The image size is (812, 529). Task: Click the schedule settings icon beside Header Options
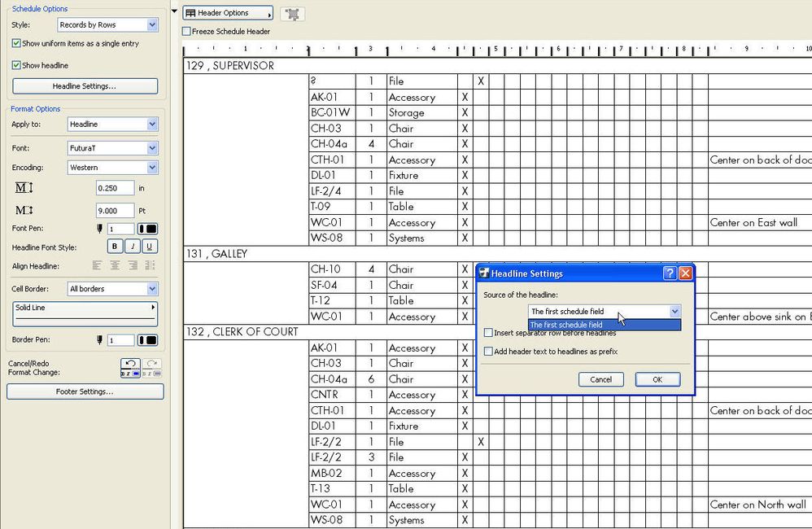click(x=292, y=13)
